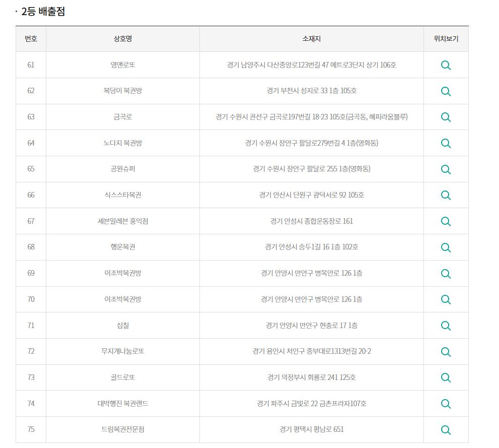Click row number 62
Viewport: 499px width, 448px height.
tap(31, 91)
